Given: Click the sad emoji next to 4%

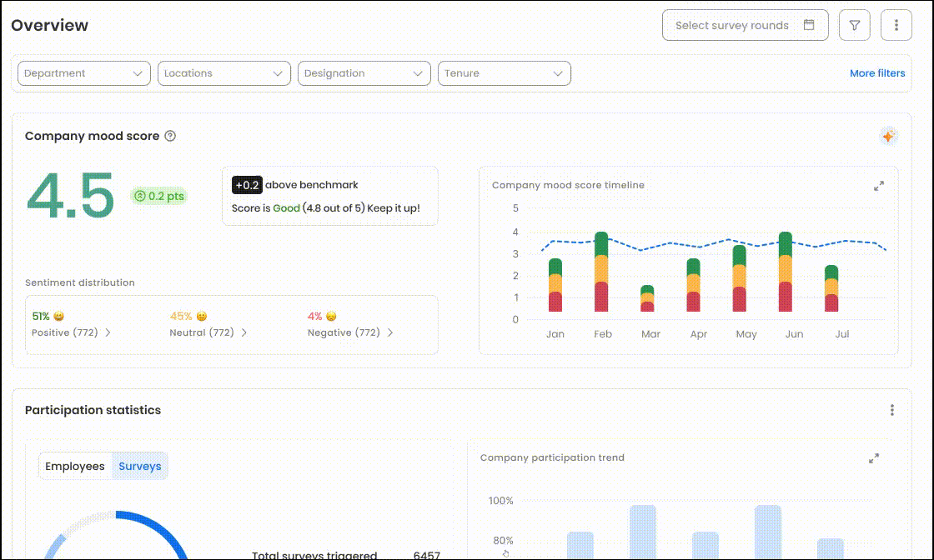Looking at the screenshot, I should coord(331,316).
